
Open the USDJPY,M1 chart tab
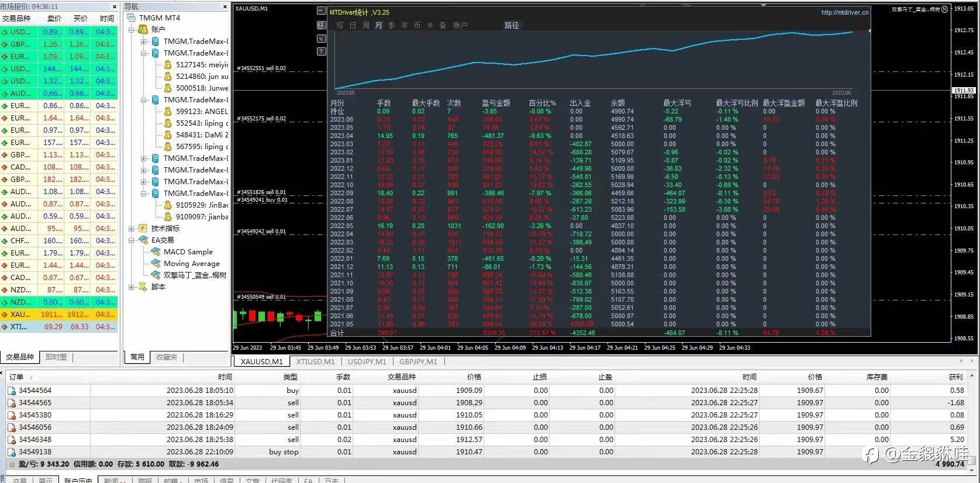(x=367, y=361)
